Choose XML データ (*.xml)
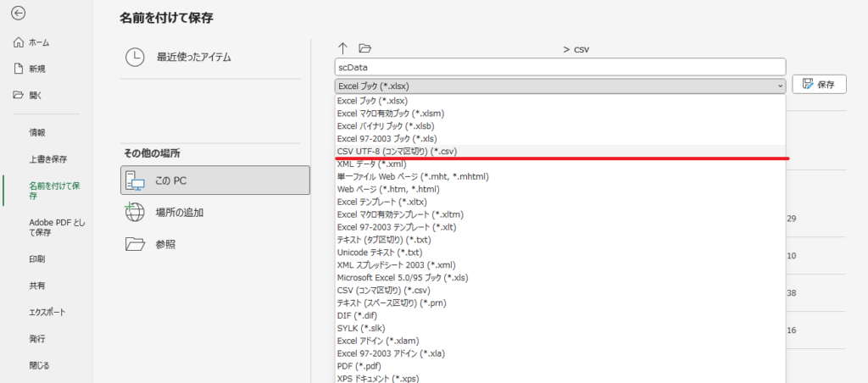 click(x=560, y=164)
